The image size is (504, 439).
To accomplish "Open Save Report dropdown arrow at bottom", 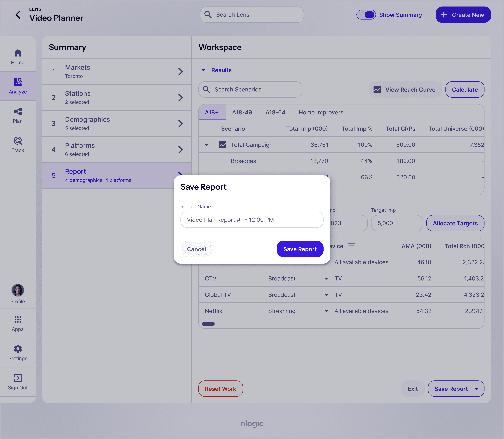I will click(x=476, y=389).
